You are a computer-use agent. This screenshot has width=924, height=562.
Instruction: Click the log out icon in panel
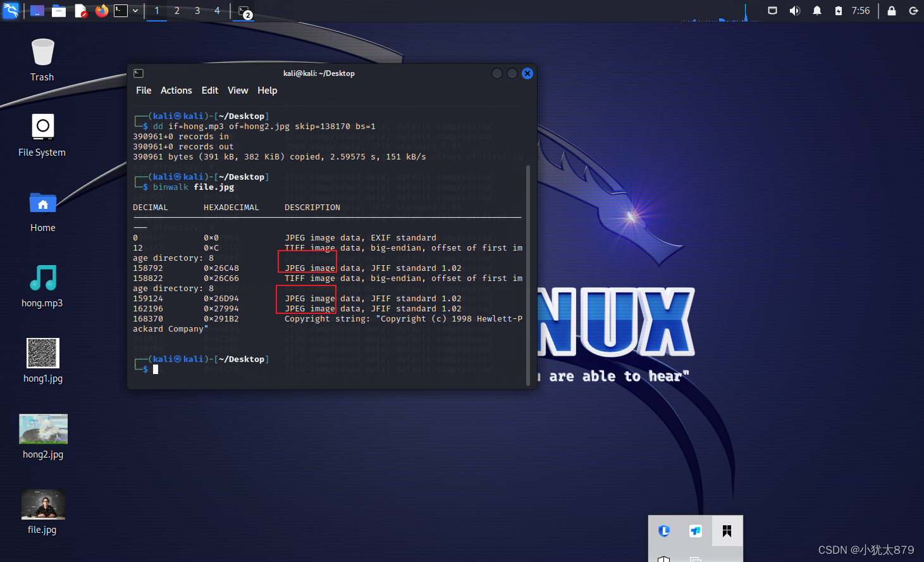[x=913, y=11]
